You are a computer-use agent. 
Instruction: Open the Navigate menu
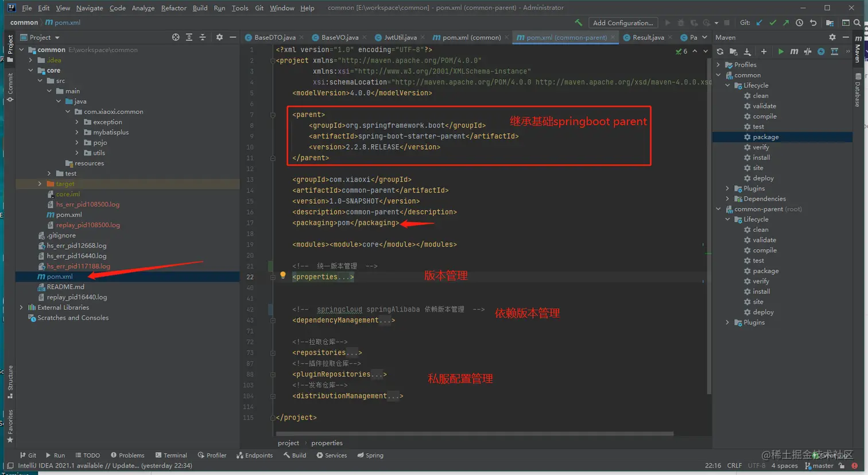click(x=90, y=8)
